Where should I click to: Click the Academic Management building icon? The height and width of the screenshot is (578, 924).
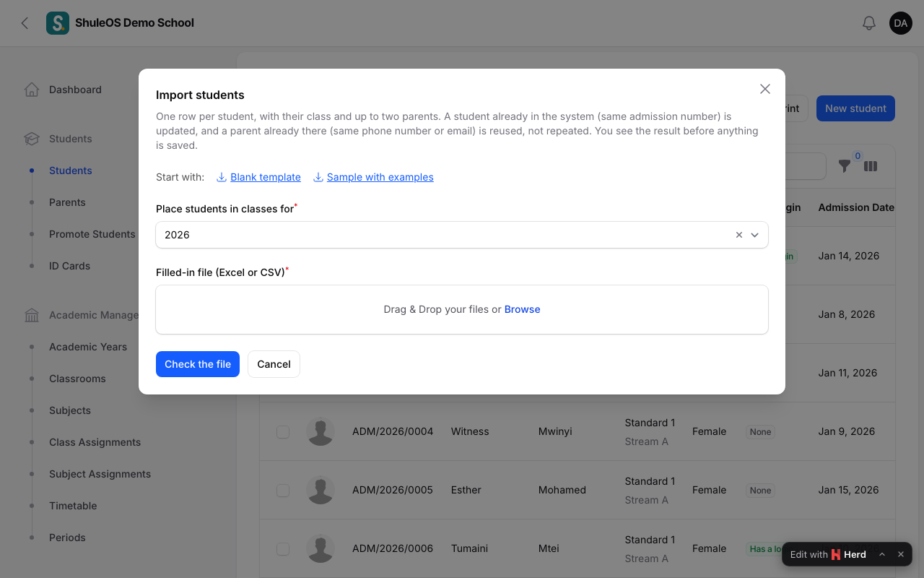(32, 315)
